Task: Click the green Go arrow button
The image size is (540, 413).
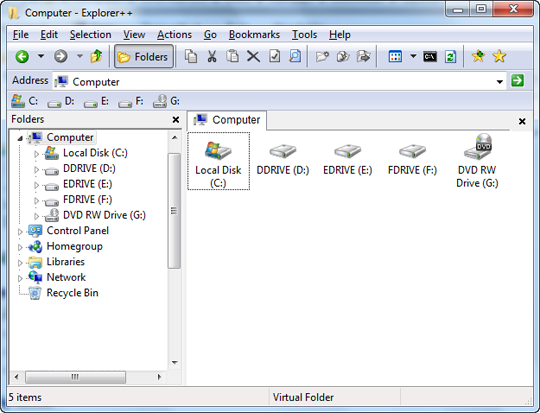Action: (x=517, y=81)
